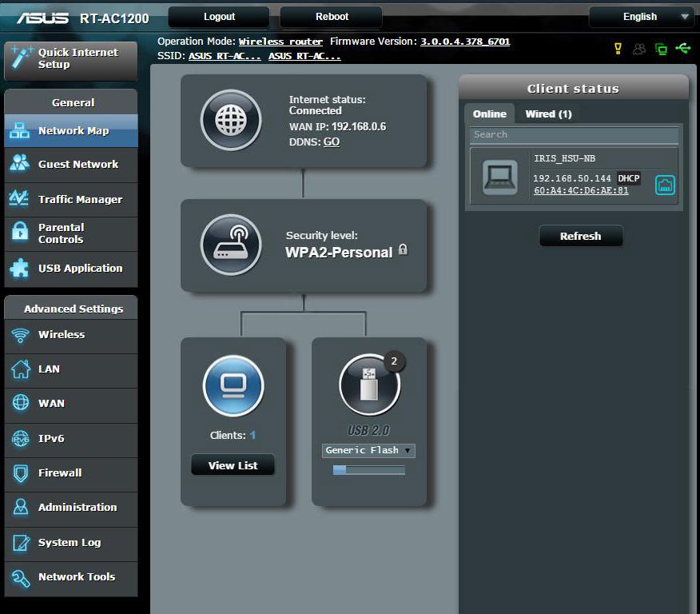
Task: Click the USB Application puzzle icon
Action: [x=20, y=268]
